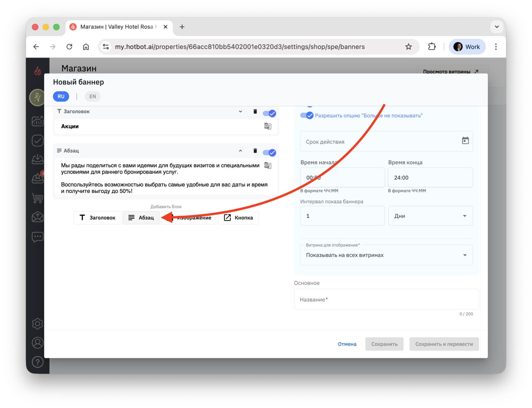Delete the Заголовок block with trash icon

[x=255, y=112]
